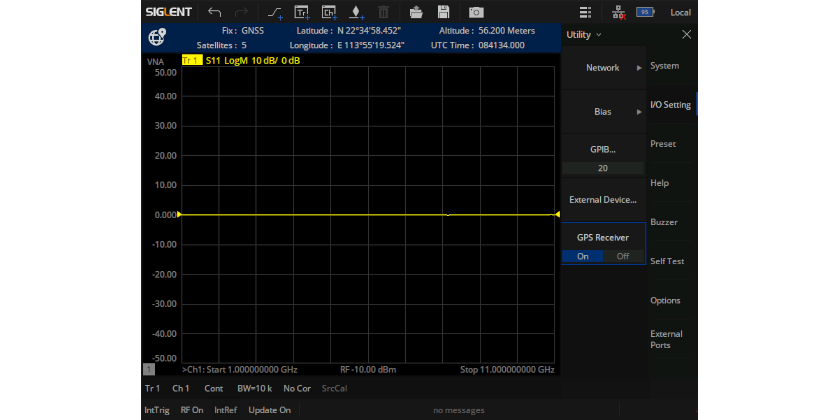Turn GPS Receiver On
This screenshot has height=420, width=840.
click(582, 256)
